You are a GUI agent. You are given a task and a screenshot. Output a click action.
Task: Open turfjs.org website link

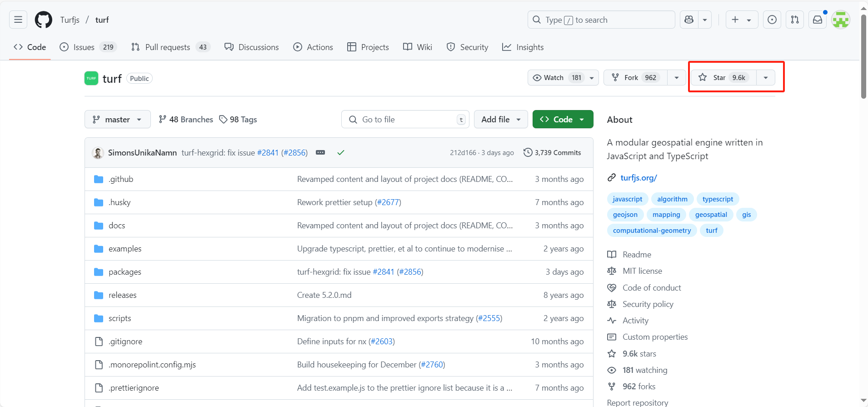coord(639,178)
